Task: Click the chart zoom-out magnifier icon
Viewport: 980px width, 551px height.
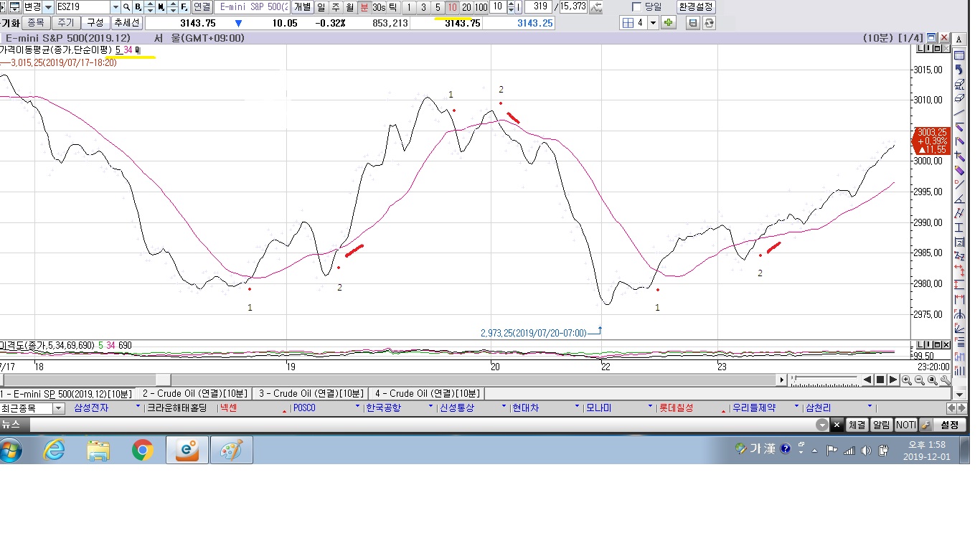Action: (x=919, y=380)
